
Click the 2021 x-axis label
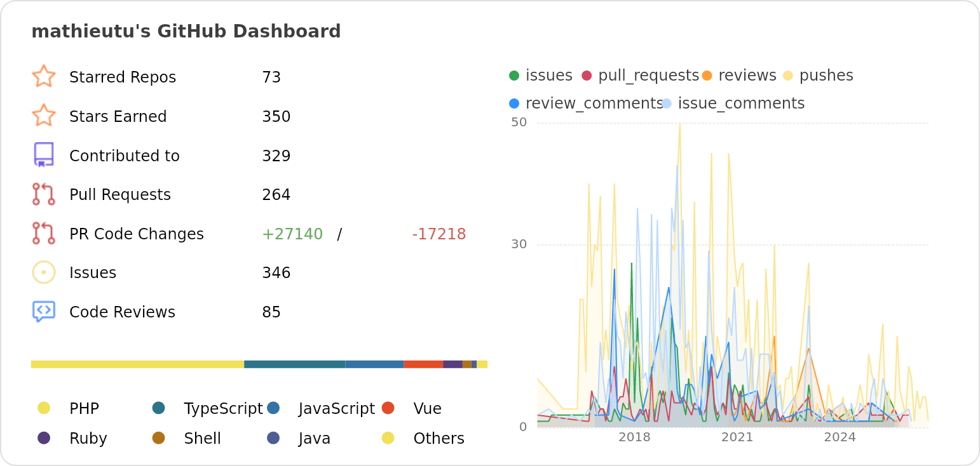point(737,437)
